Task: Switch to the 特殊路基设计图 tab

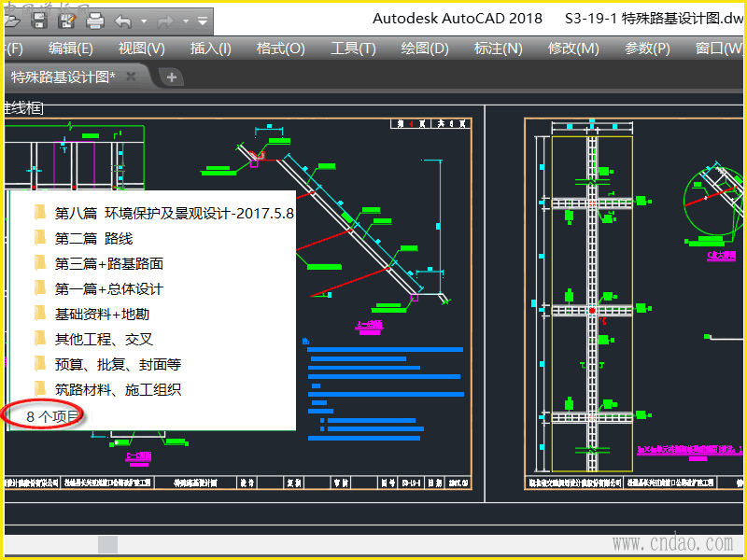Action: 63,77
